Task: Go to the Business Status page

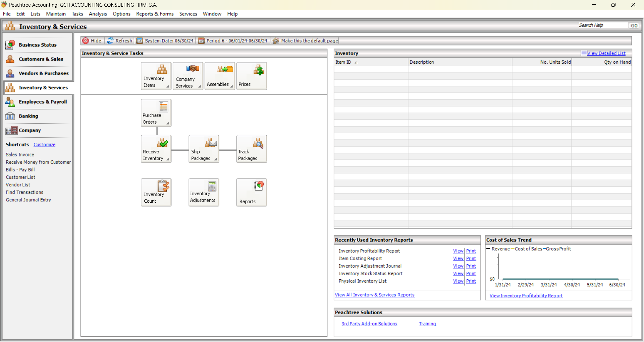Action: [38, 45]
